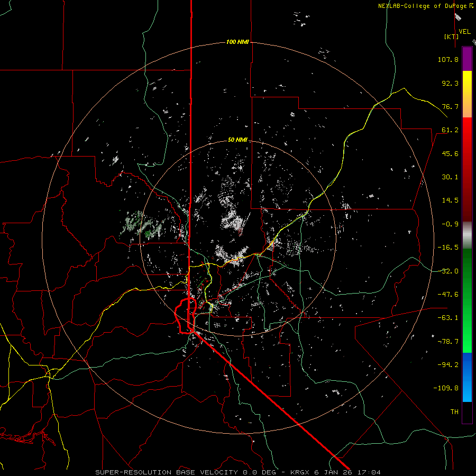Click the 45.6 velocity scale value
Screen dimensions: 476x476
click(x=450, y=153)
